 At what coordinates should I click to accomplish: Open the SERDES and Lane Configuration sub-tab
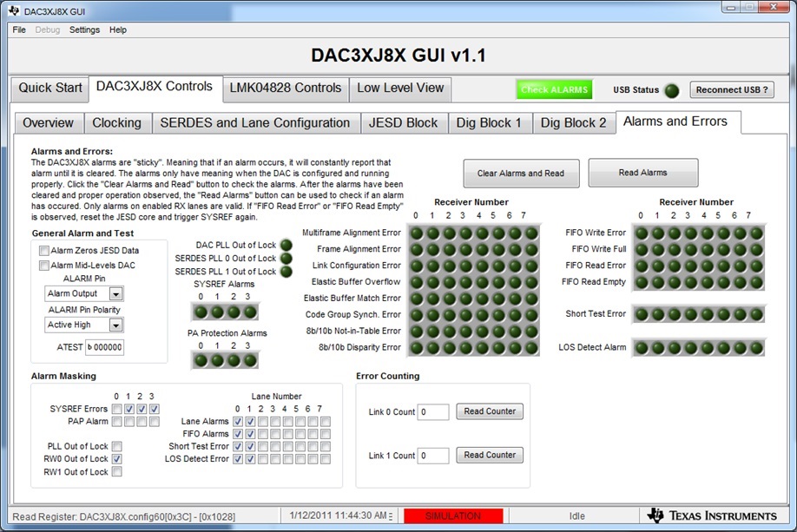pyautogui.click(x=255, y=123)
